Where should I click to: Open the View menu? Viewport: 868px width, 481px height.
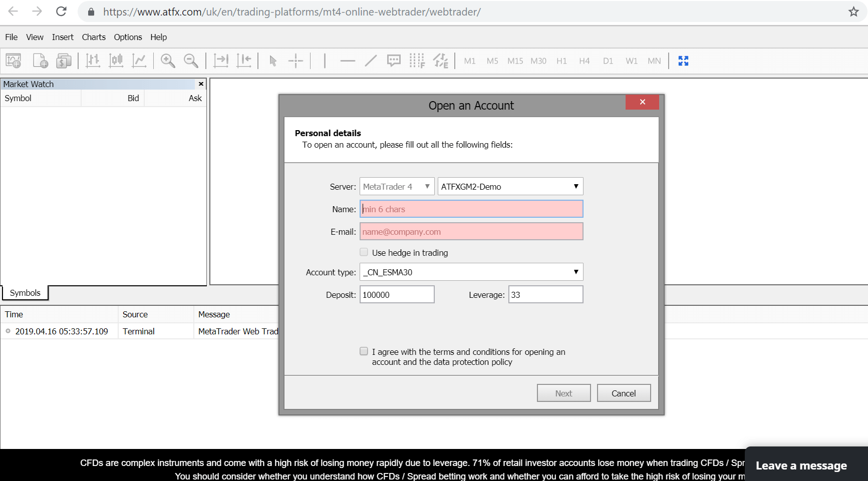pos(35,37)
